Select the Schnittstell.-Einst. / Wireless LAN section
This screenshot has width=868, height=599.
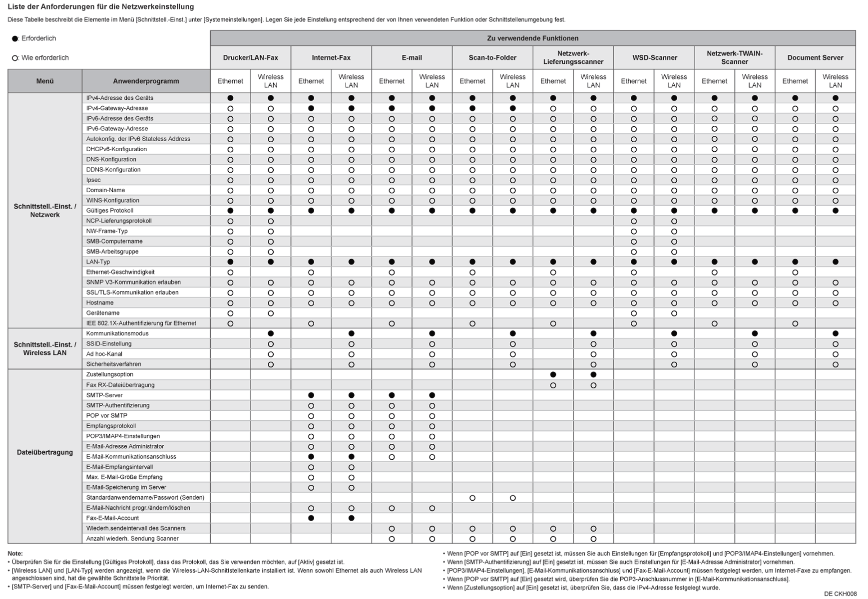[45, 348]
